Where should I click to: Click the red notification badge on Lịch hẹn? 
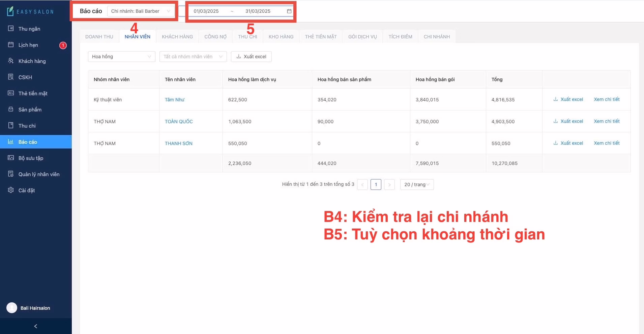63,45
